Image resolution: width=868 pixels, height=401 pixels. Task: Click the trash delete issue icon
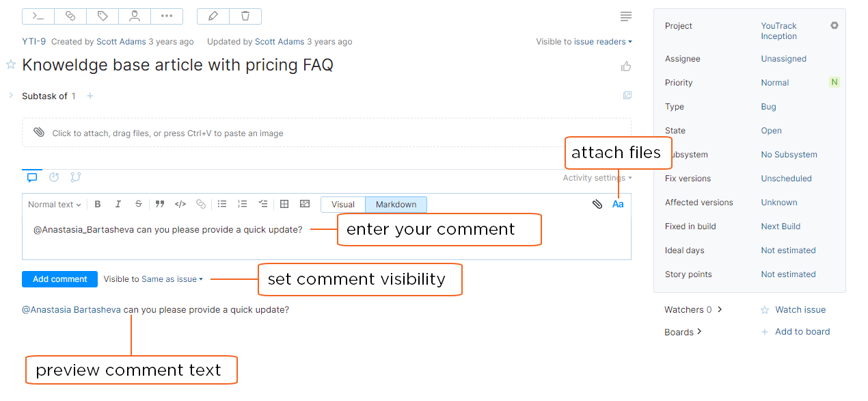click(245, 16)
